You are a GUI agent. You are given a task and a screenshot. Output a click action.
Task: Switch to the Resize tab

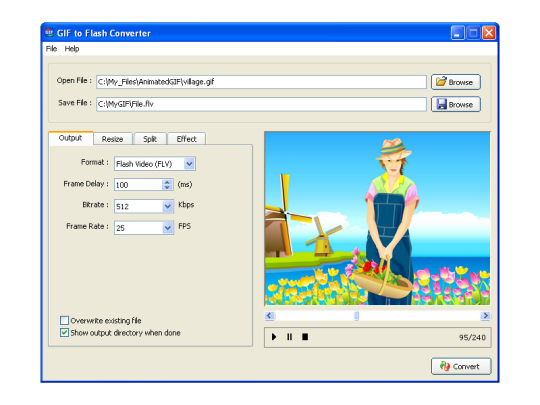coord(113,139)
